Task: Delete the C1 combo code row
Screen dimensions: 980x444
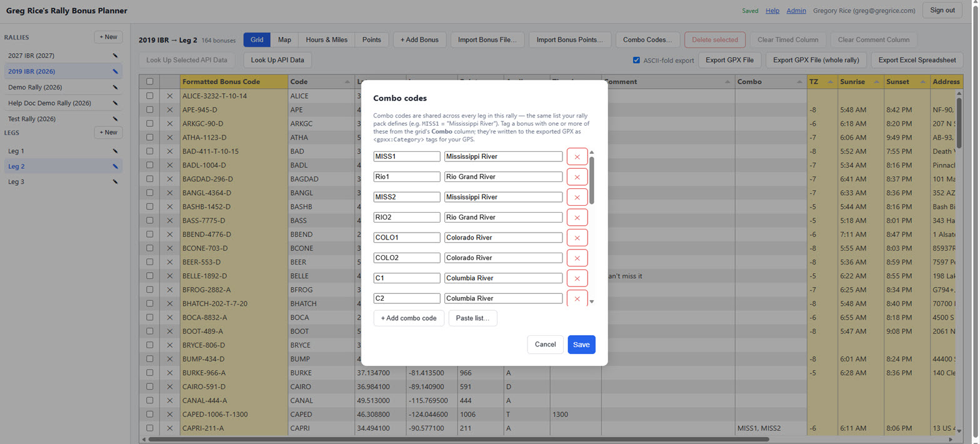Action: coord(577,278)
